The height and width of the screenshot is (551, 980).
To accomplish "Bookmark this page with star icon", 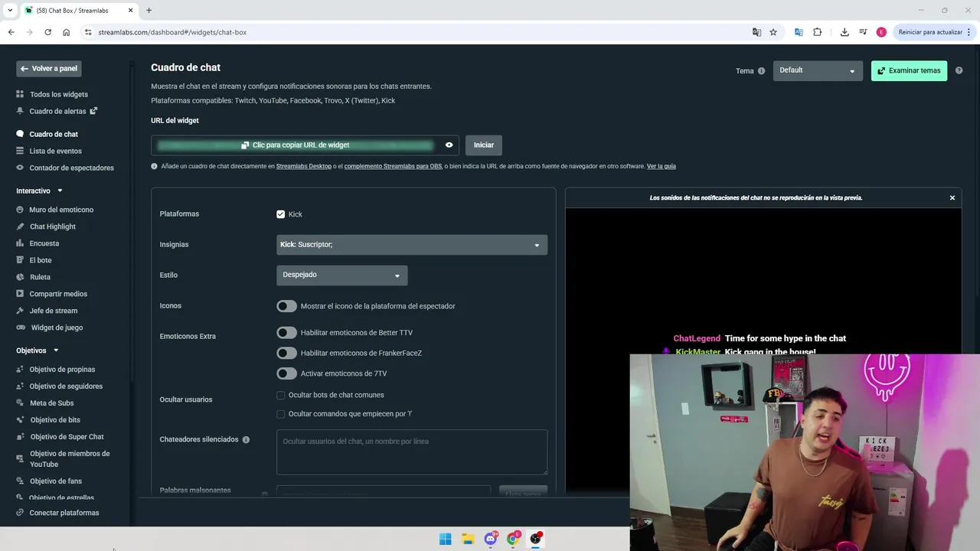I will 773,32.
